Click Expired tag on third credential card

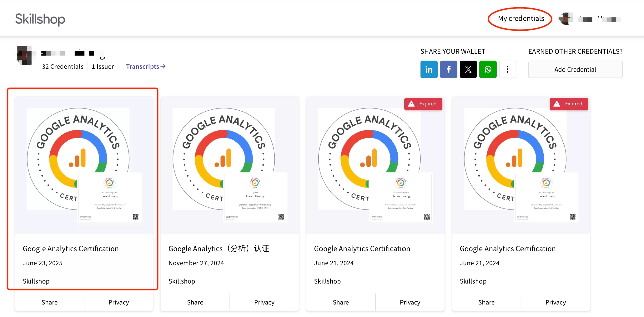point(423,104)
